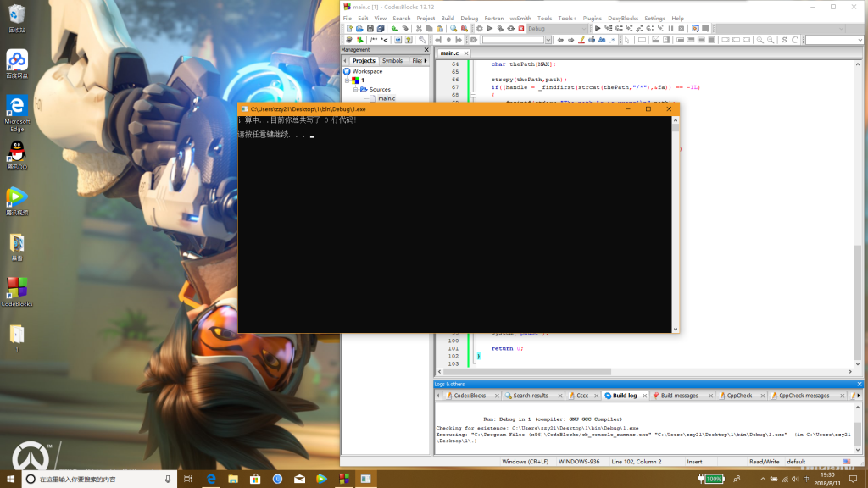Click the Replace icon in the toolbar
The image size is (868, 488).
click(x=465, y=29)
